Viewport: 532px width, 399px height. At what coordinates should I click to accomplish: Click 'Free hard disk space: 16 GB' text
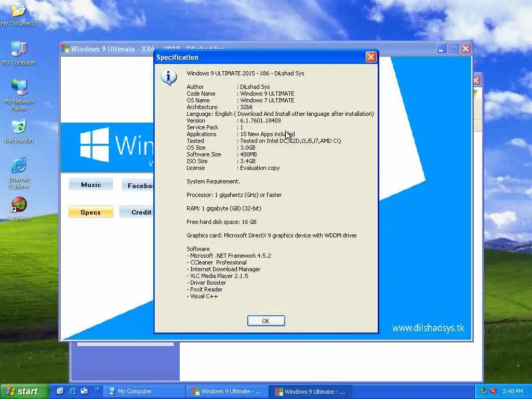pyautogui.click(x=221, y=222)
